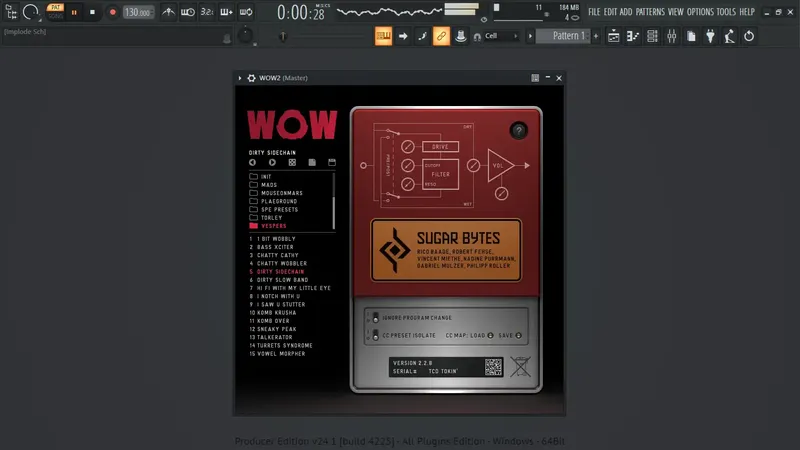Screen dimensions: 800x450
Task: Open the piano roll toolbar icon
Action: (x=633, y=36)
